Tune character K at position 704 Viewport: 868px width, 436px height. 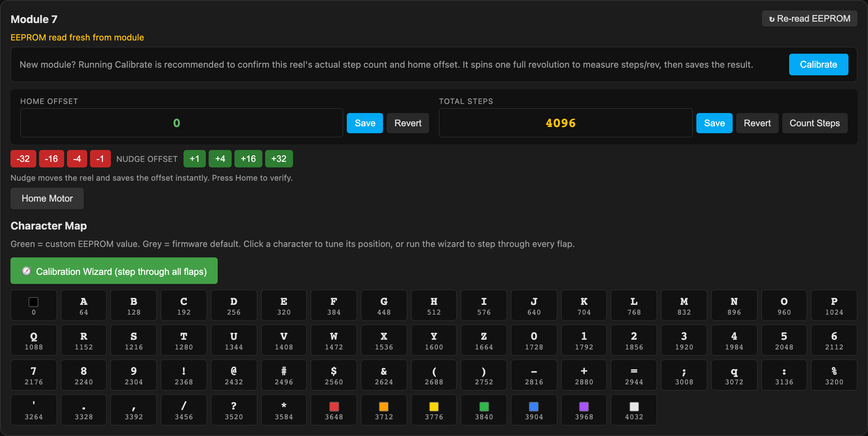[x=584, y=305]
